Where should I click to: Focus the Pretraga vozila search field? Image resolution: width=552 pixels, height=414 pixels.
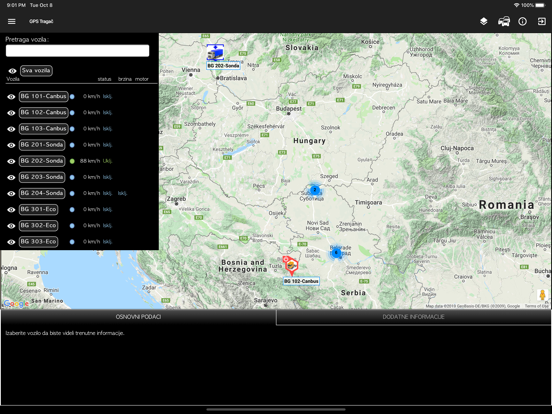click(x=77, y=51)
